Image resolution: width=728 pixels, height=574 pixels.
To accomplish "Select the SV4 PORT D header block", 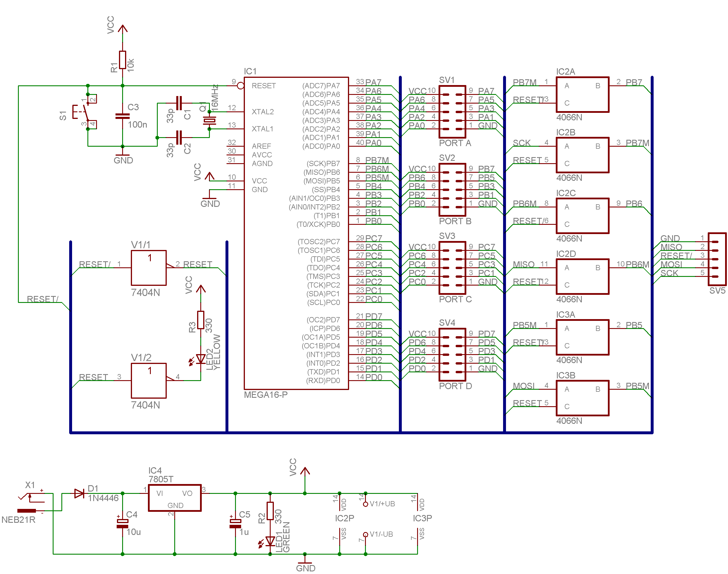I will 452,354.
